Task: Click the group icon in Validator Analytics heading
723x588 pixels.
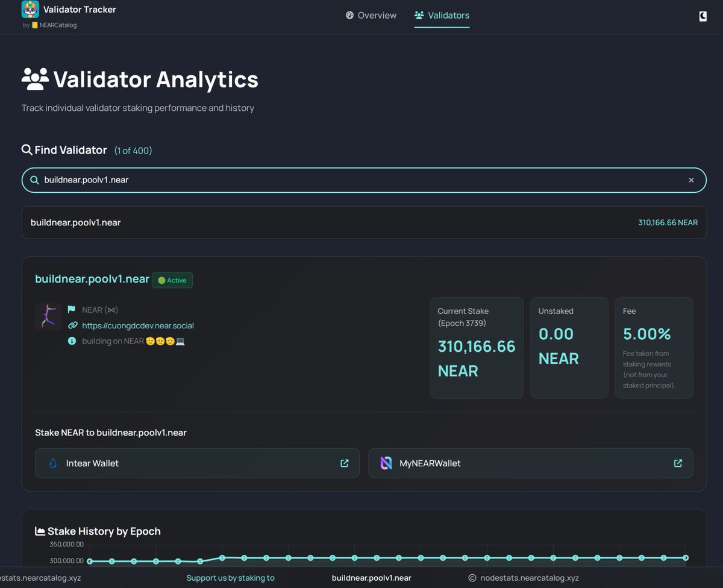Action: tap(35, 79)
